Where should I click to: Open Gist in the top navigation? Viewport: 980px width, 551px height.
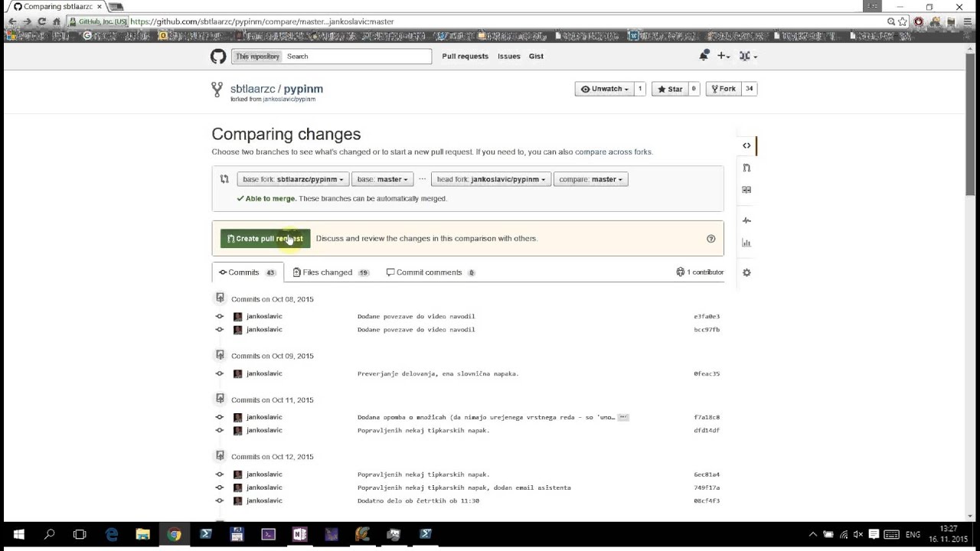point(536,56)
